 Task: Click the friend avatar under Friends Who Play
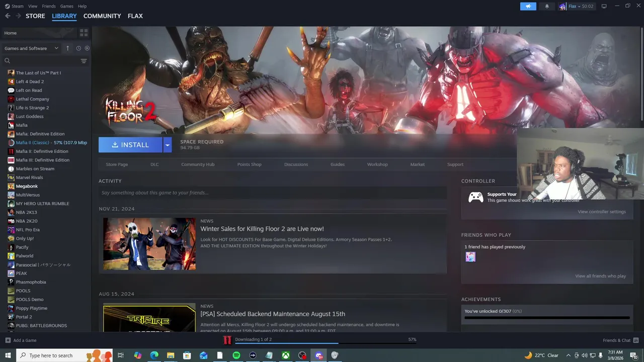(x=470, y=257)
